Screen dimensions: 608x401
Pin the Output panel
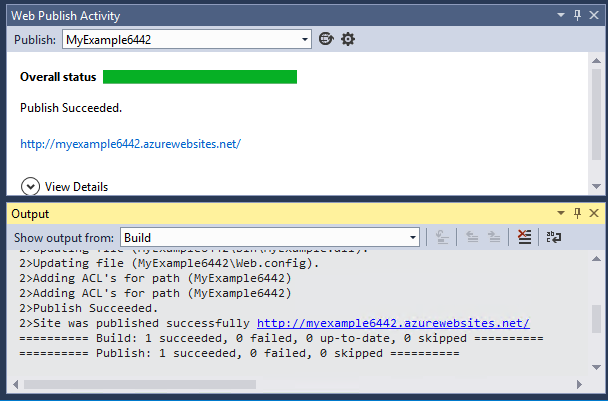tap(577, 213)
